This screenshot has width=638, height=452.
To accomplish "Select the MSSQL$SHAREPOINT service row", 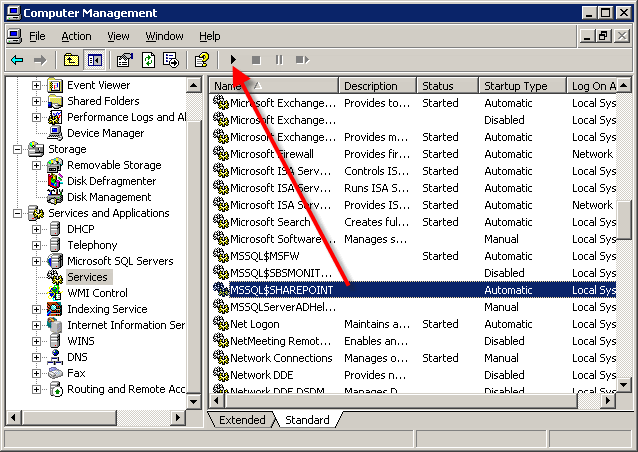I will (x=414, y=290).
